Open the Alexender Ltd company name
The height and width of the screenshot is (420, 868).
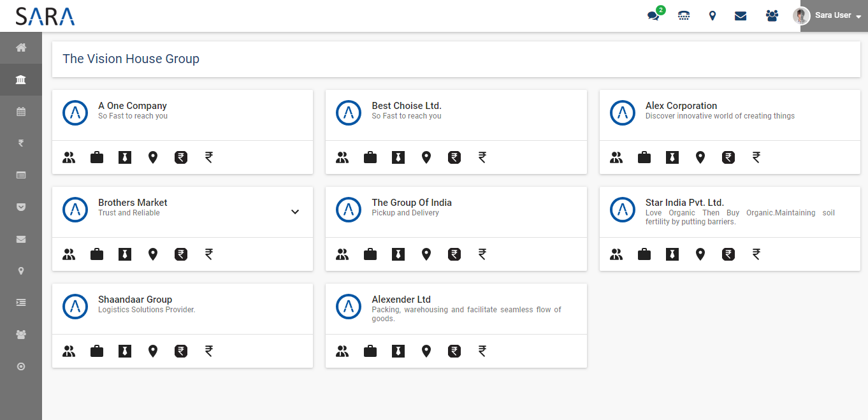click(401, 300)
